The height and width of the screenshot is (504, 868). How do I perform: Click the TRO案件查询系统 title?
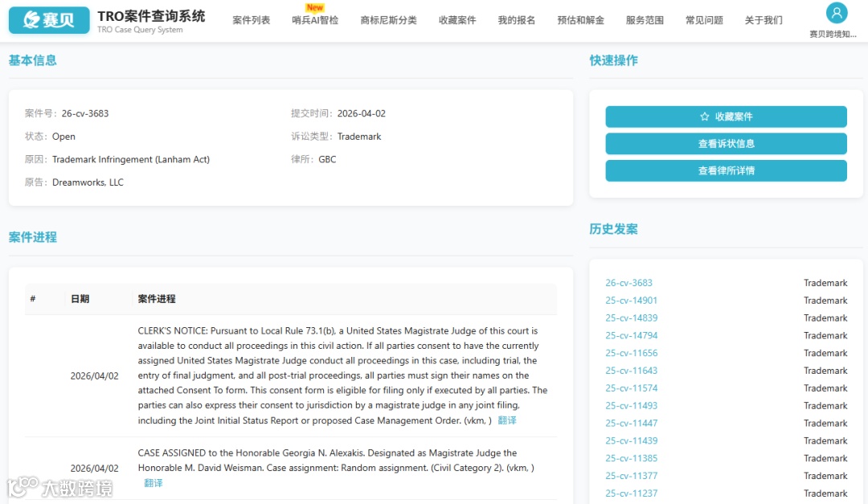coord(151,16)
